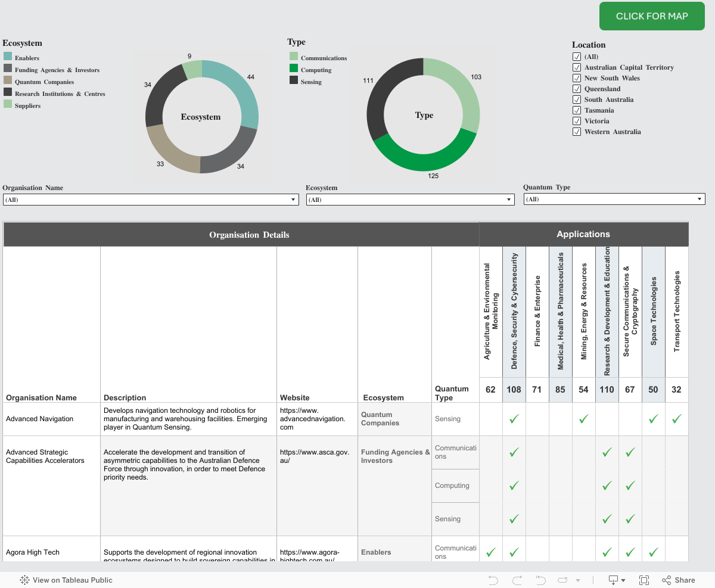This screenshot has width=715, height=588.
Task: Click the Enablers legend color swatch
Action: (x=8, y=57)
